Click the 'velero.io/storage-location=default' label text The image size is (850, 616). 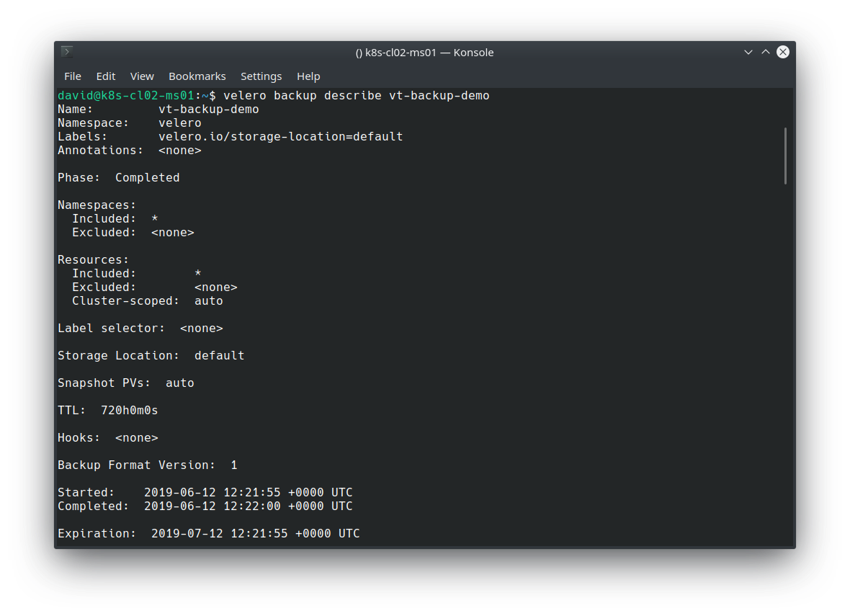click(x=281, y=137)
